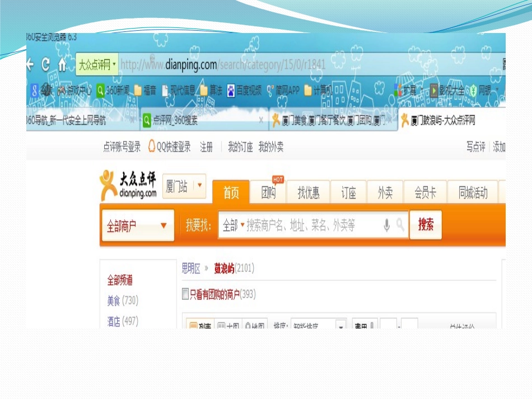Select the 首页 navigation tab
This screenshot has height=399, width=532.
pyautogui.click(x=231, y=192)
